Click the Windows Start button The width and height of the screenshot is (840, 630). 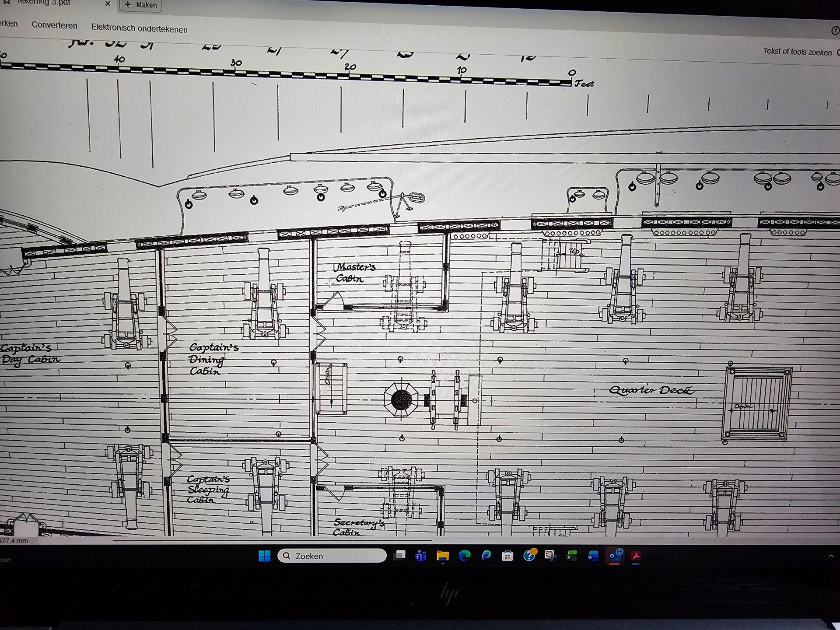(264, 556)
